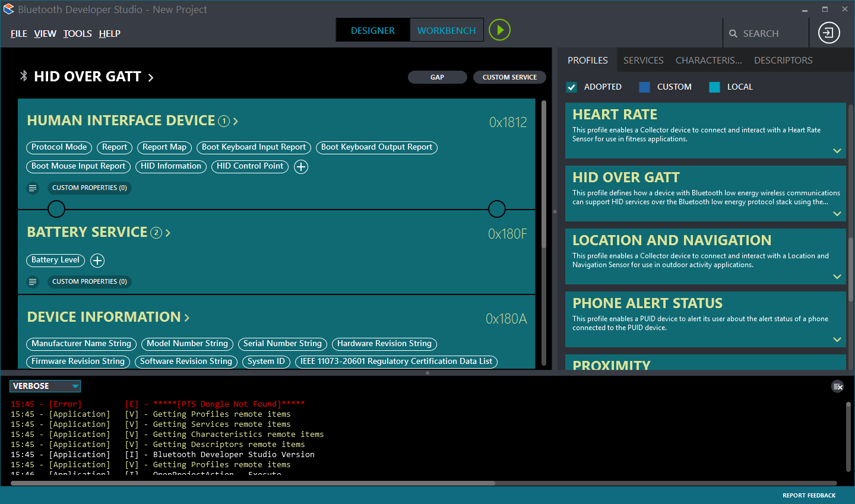Select Boot Keyboard Input Report characteristic
855x504 pixels.
coord(254,147)
